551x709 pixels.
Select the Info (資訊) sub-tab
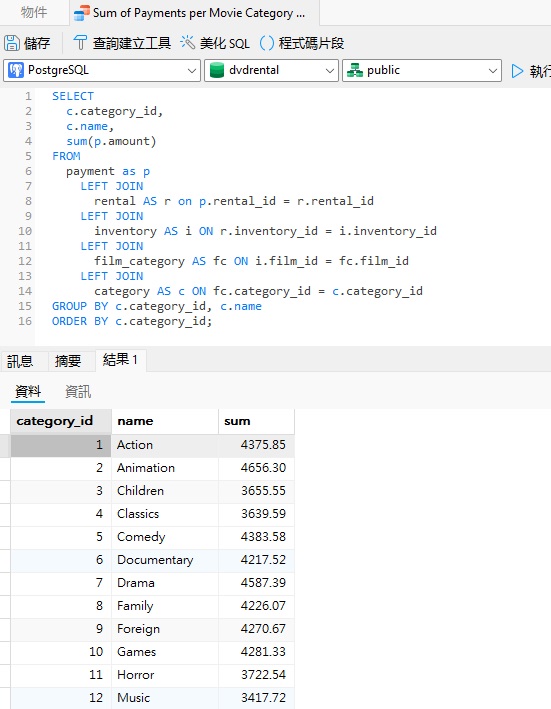pos(78,391)
